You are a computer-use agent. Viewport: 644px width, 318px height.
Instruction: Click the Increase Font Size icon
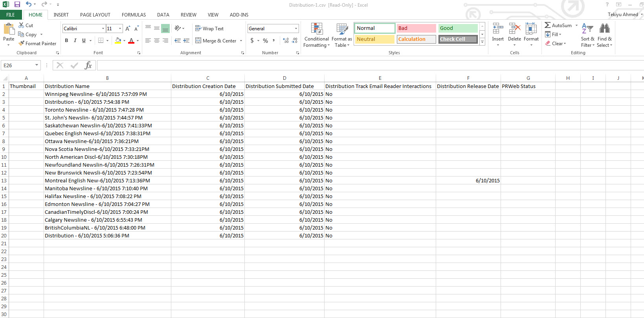128,29
